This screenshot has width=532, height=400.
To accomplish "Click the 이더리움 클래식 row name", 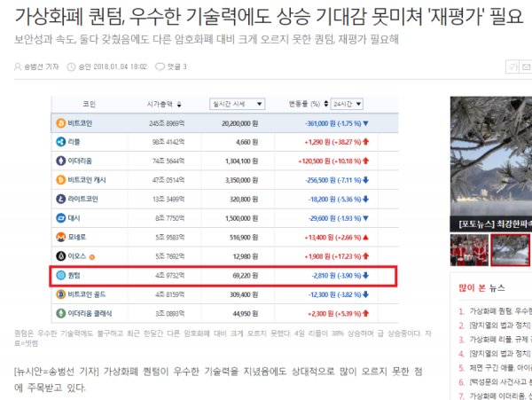I will (90, 313).
